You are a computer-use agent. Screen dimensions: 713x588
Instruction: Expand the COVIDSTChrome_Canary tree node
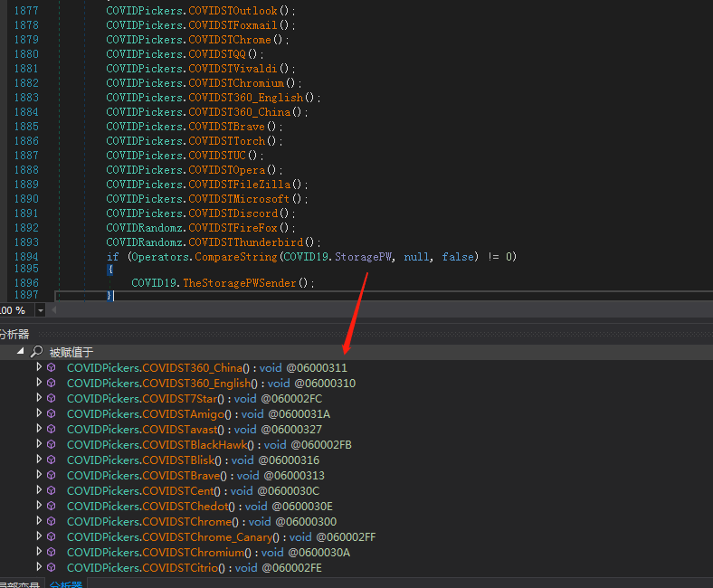point(39,536)
